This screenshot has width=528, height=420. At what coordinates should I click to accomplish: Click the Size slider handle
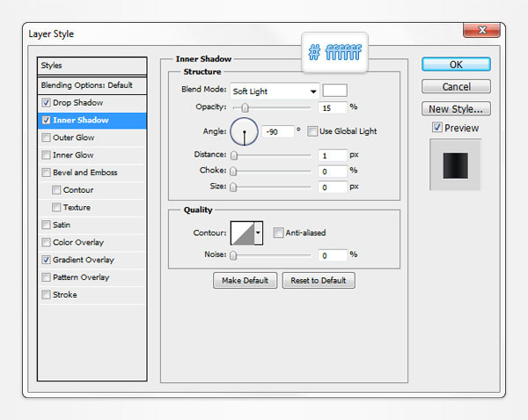click(x=233, y=187)
